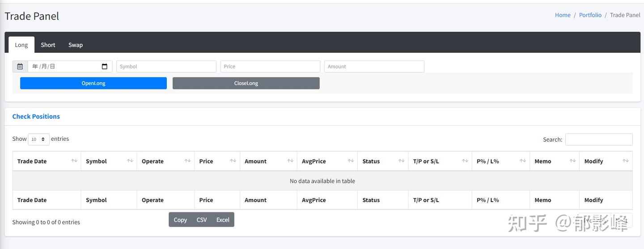The width and height of the screenshot is (644, 249).
Task: Click sort arrows on Operate header
Action: pyautogui.click(x=188, y=161)
